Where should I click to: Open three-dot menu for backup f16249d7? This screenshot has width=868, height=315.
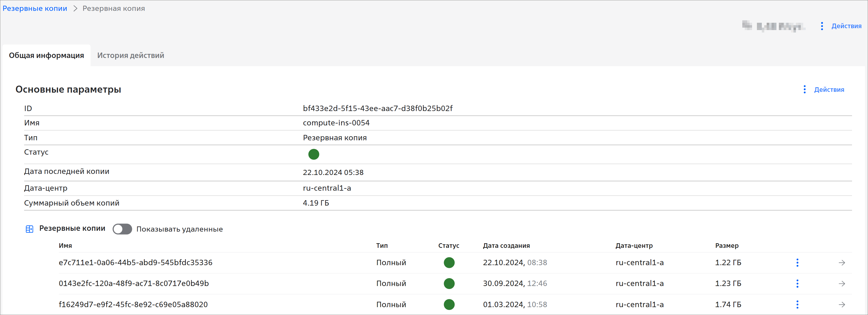point(797,304)
